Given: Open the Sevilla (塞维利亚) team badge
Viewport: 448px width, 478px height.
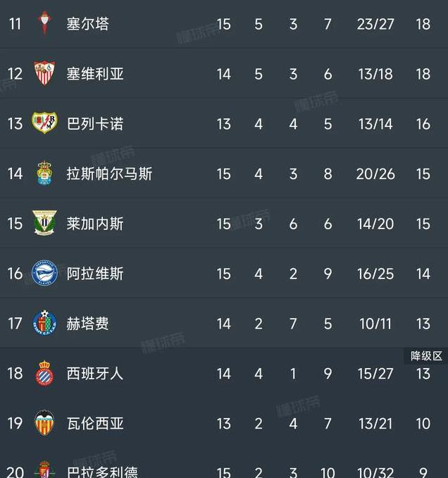Looking at the screenshot, I should 44,73.
